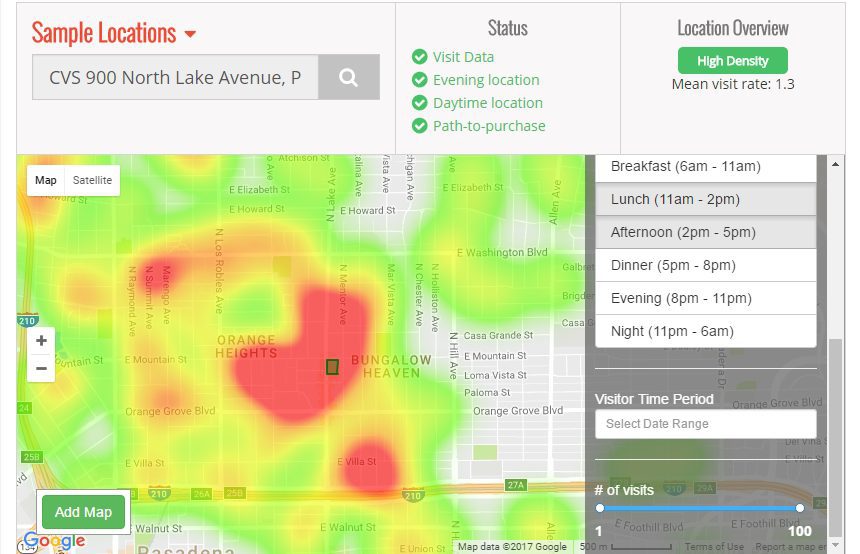The width and height of the screenshot is (860, 554).
Task: Toggle the Afternoon (2pm - 5pm) option
Action: tap(705, 232)
